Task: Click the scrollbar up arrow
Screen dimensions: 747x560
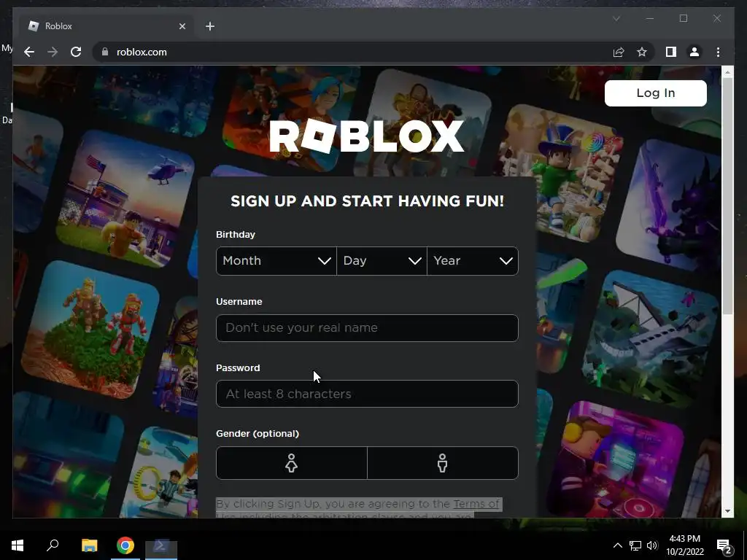Action: click(x=727, y=72)
